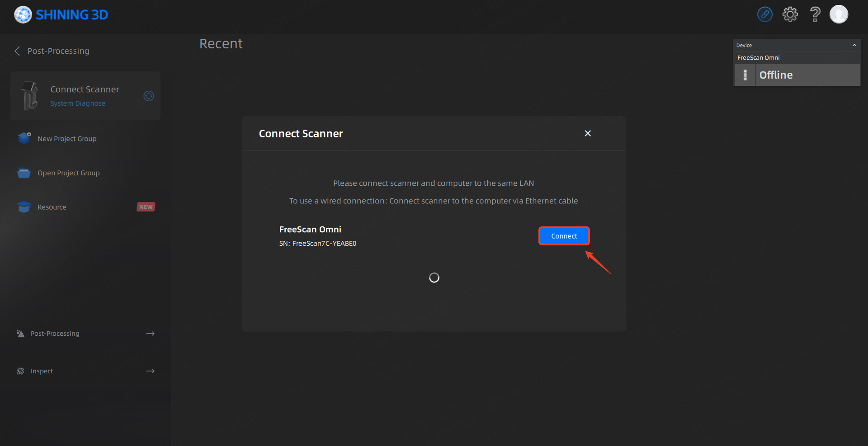Open the user profile avatar
Image resolution: width=868 pixels, height=446 pixels.
[839, 14]
